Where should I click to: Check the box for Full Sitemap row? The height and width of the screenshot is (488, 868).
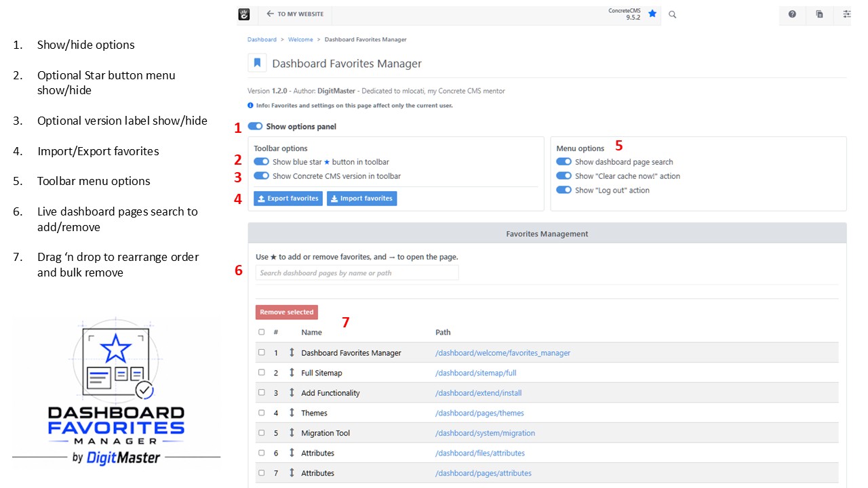tap(262, 372)
